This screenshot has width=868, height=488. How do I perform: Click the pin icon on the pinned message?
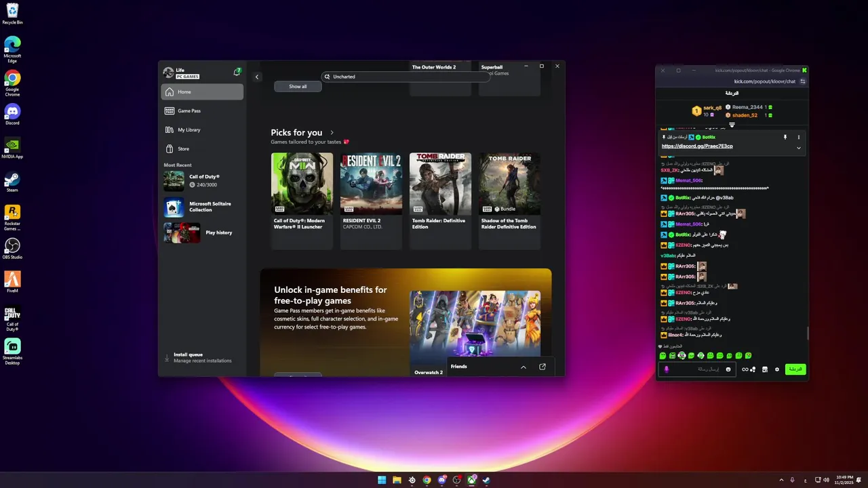[x=785, y=138]
